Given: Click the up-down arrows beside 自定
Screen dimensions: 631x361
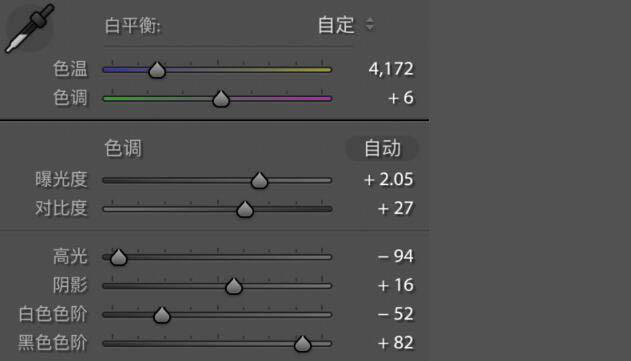Looking at the screenshot, I should (369, 24).
